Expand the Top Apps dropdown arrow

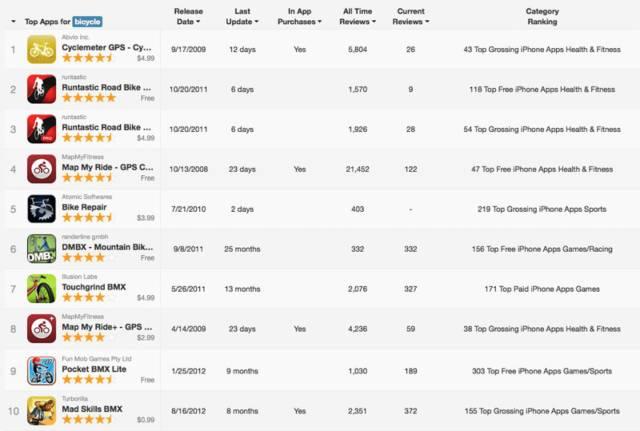(x=13, y=21)
